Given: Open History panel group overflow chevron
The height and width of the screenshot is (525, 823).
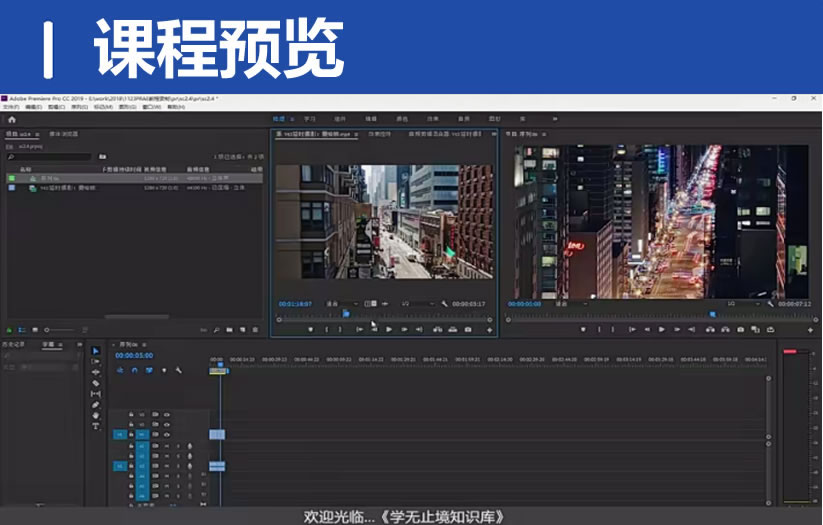Looking at the screenshot, I should (x=80, y=344).
